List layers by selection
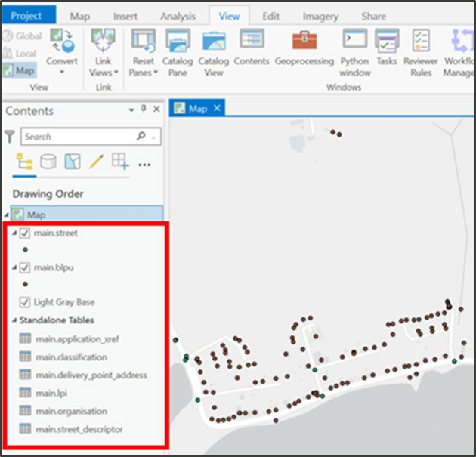 (73, 161)
